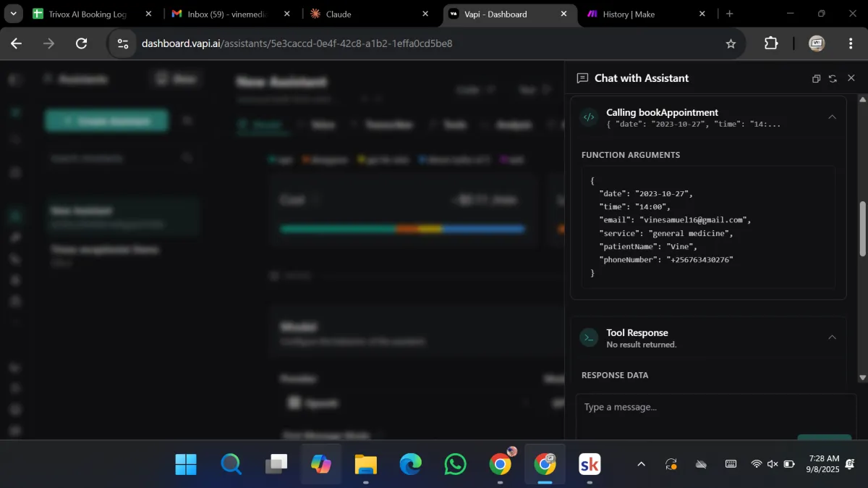Launch Copilot from the taskbar
Screen dimensions: 868x488
(321, 464)
